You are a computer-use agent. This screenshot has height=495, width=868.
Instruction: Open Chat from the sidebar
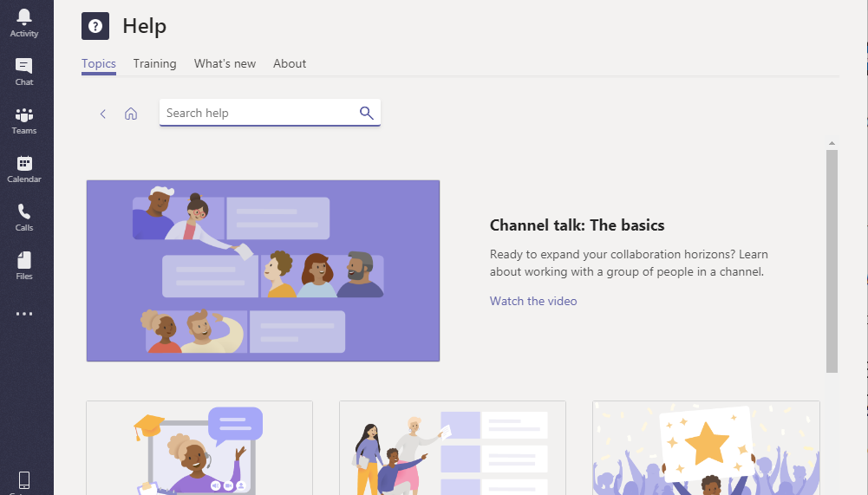(23, 72)
